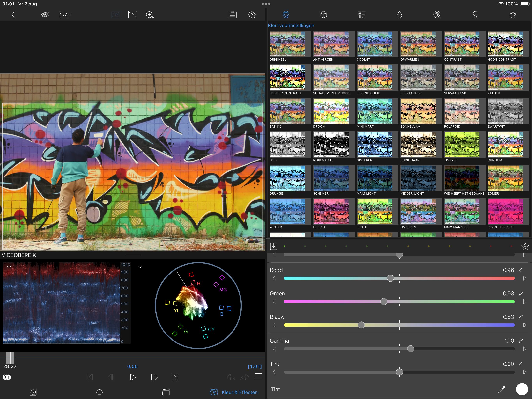
Task: Toggle the favorite star above the sliders
Action: pos(525,246)
